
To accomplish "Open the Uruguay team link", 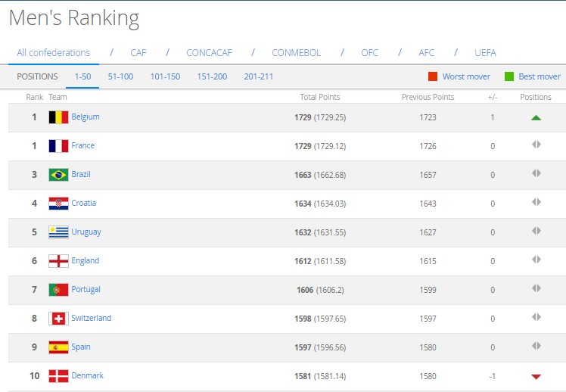I will click(x=86, y=232).
